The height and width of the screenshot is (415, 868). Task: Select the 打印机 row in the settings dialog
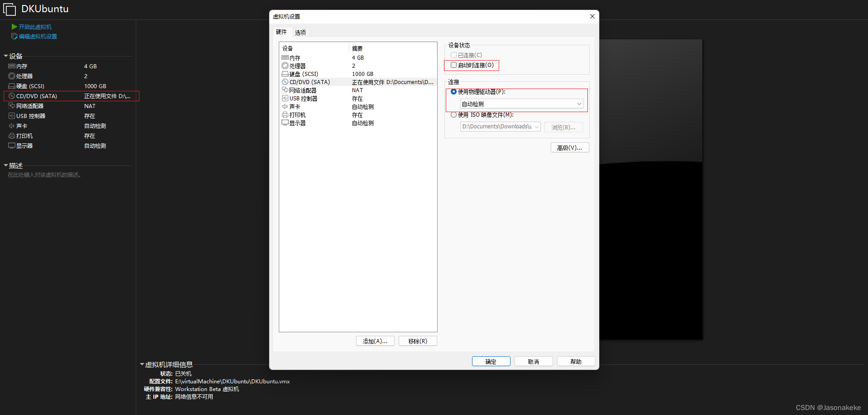pos(358,115)
